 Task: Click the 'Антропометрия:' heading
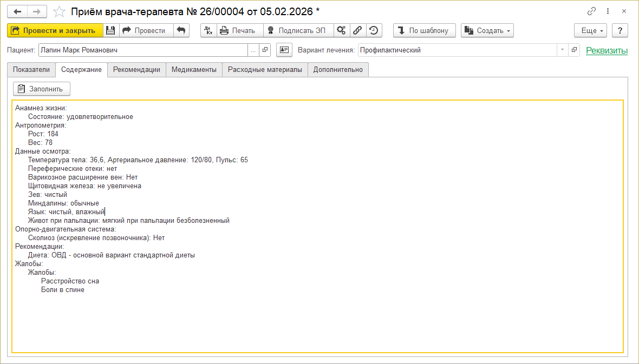coord(41,125)
